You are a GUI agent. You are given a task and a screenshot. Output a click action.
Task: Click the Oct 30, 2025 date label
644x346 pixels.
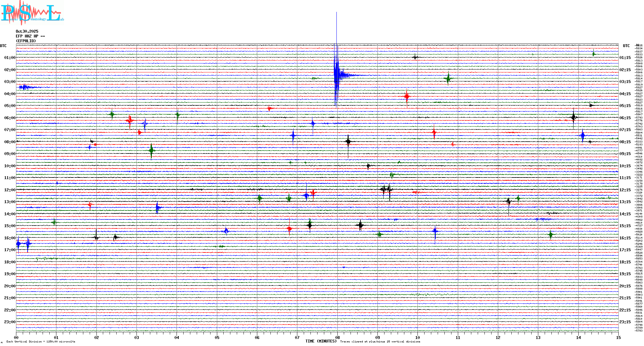[x=27, y=31]
